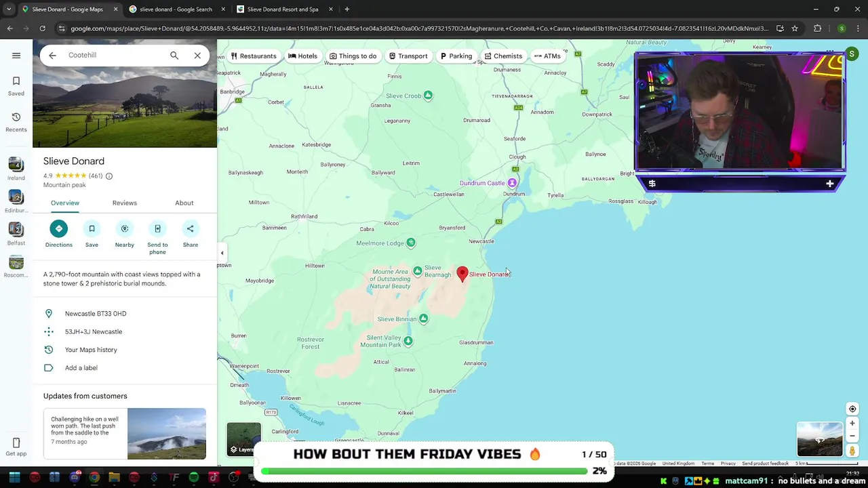Switch to the About tab
868x488 pixels.
click(x=184, y=203)
